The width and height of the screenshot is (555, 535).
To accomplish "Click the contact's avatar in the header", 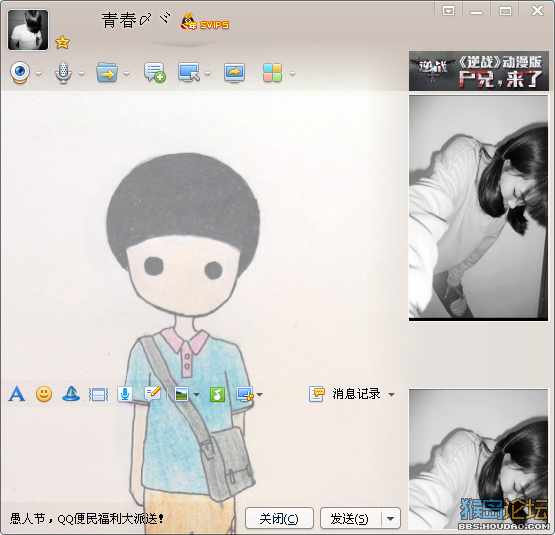I will [28, 30].
